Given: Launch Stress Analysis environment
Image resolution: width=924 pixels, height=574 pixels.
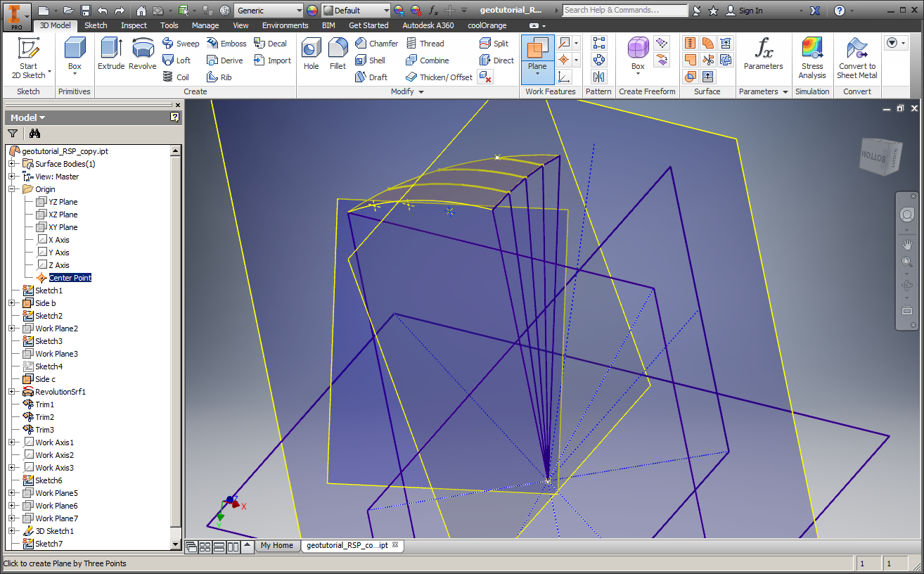Looking at the screenshot, I should (812, 58).
